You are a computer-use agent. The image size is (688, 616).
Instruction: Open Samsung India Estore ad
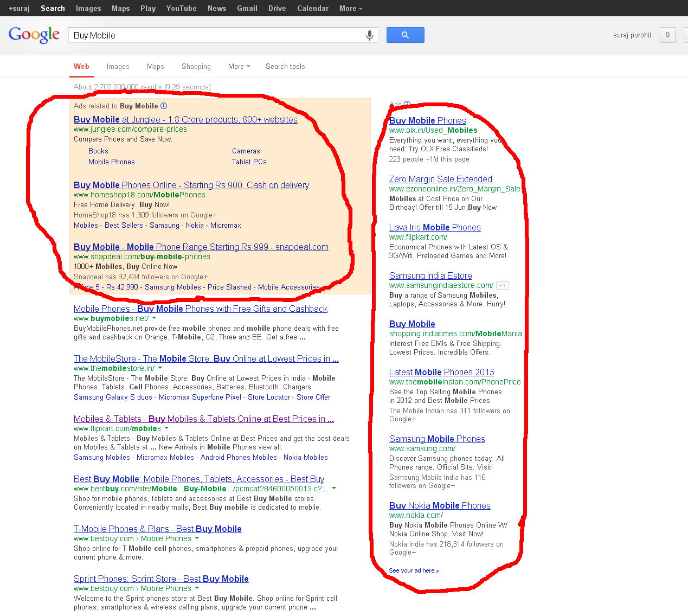coord(430,275)
